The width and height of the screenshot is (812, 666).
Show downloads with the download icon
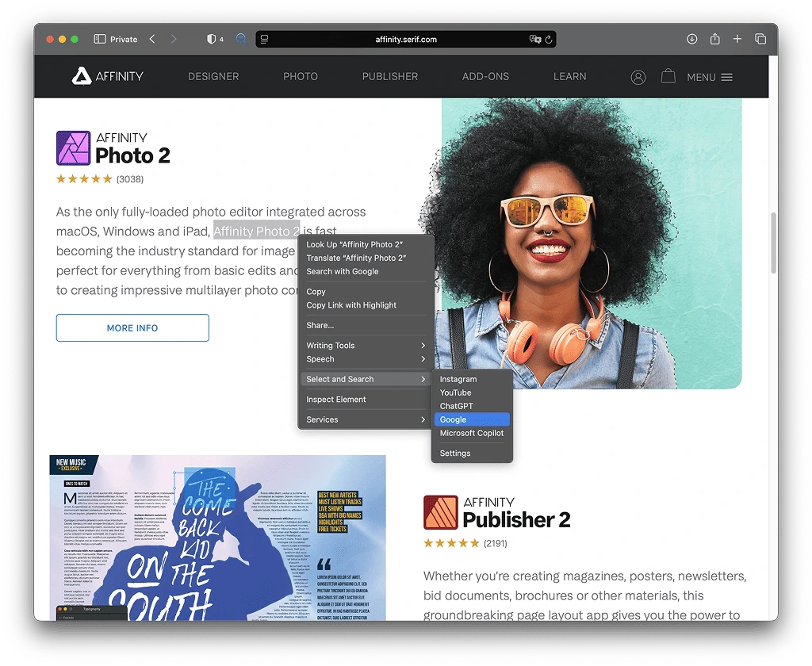click(691, 39)
